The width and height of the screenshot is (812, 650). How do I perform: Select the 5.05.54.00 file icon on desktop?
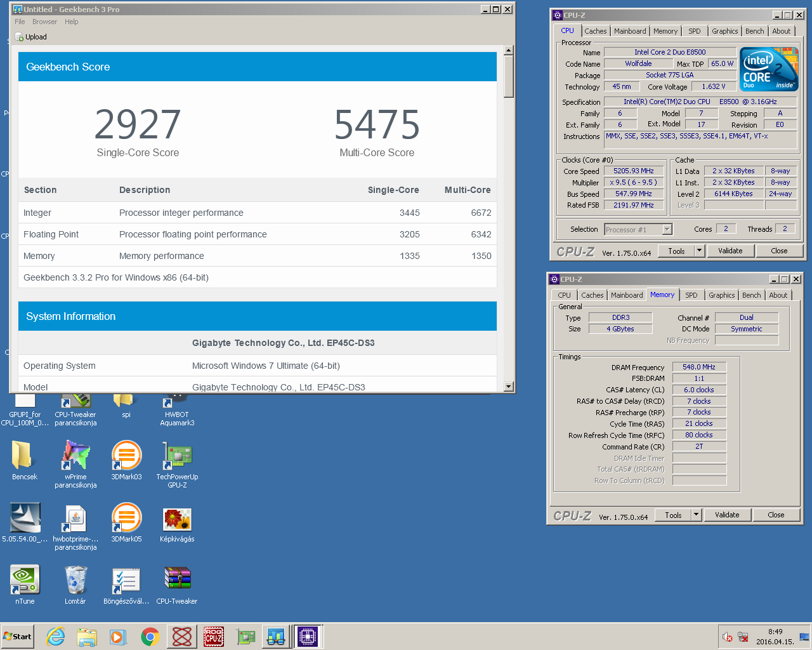25,522
